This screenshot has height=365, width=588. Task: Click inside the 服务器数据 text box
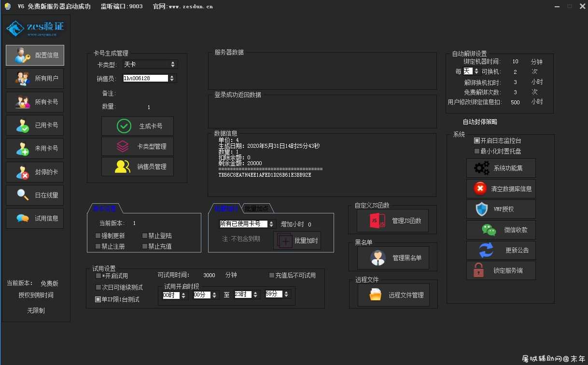322,71
